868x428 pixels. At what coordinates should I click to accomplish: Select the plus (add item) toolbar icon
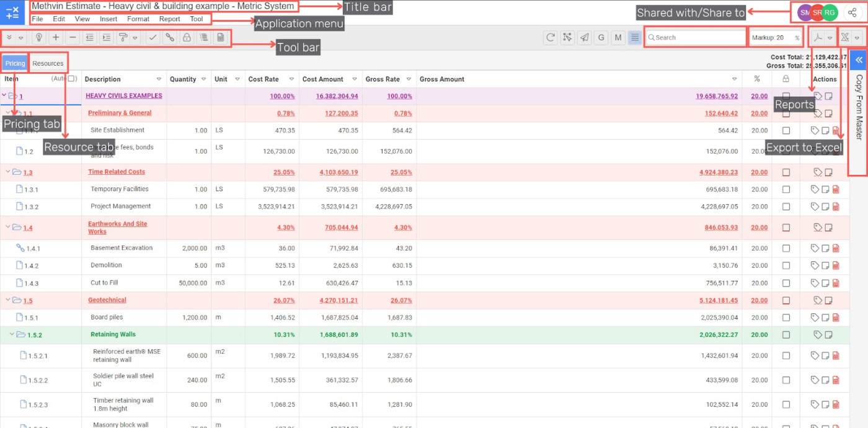pos(56,37)
